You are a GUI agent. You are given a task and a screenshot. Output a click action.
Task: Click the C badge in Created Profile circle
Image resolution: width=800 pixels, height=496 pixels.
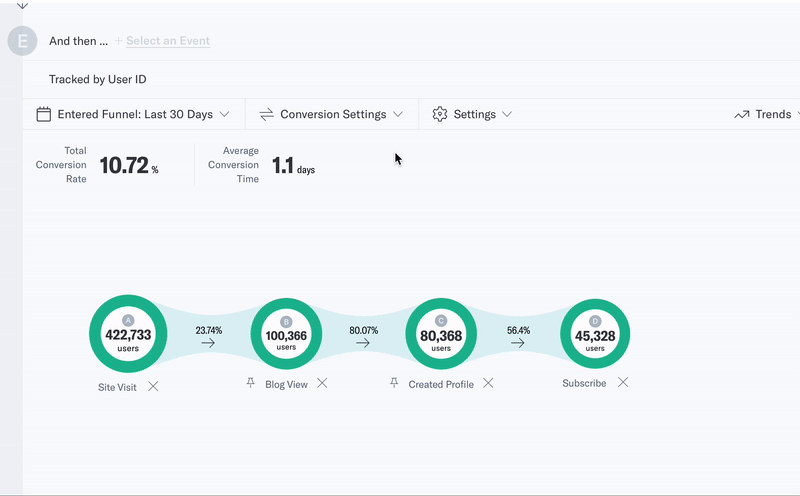pos(441,321)
